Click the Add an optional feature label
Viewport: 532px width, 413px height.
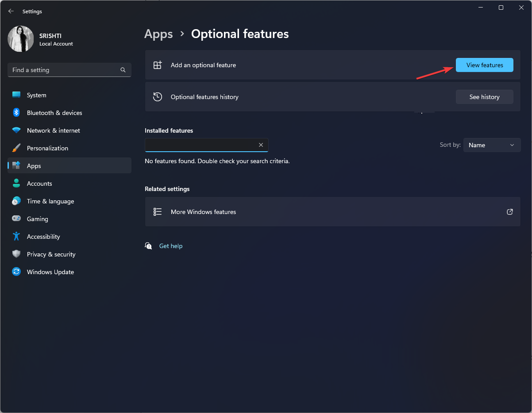203,65
